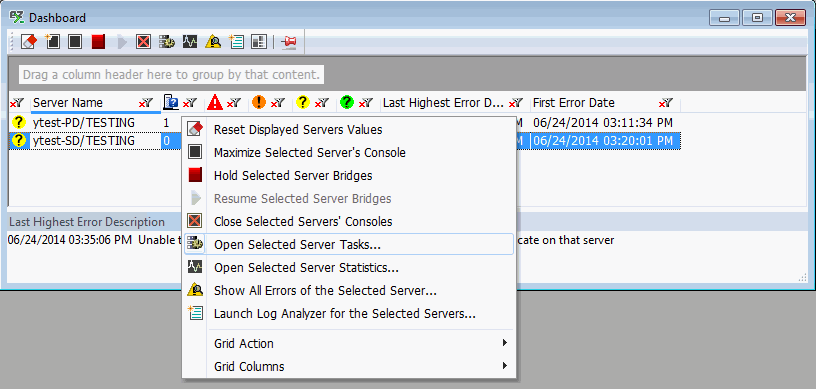The image size is (816, 389).
Task: Sort by the Server Name column header
Action: click(x=68, y=103)
